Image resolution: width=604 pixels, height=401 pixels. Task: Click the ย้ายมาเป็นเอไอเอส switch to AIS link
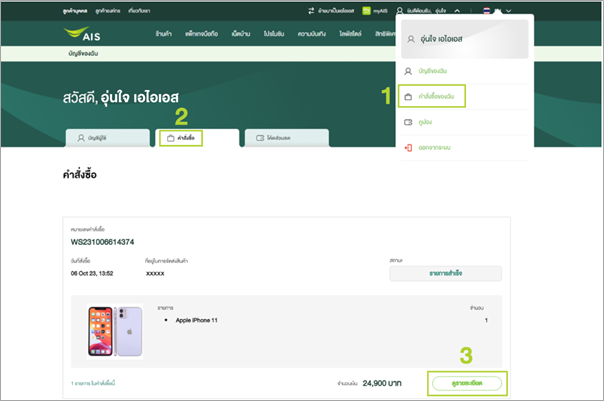coord(336,11)
